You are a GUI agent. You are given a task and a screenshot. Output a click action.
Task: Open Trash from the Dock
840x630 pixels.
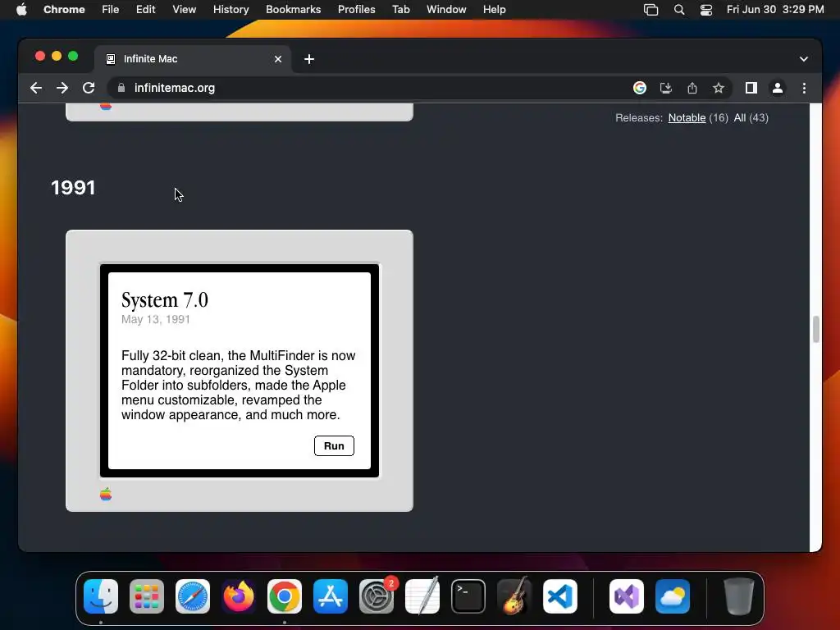(x=739, y=596)
